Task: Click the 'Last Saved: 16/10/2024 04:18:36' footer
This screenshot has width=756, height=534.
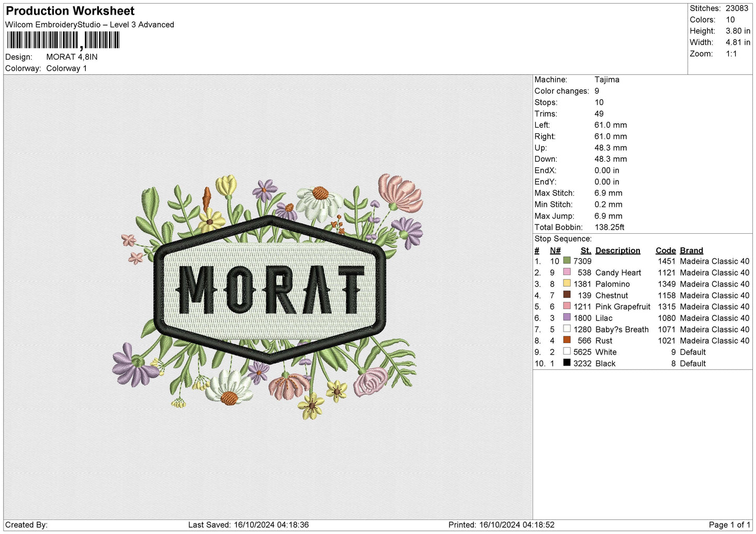Action: (x=249, y=525)
